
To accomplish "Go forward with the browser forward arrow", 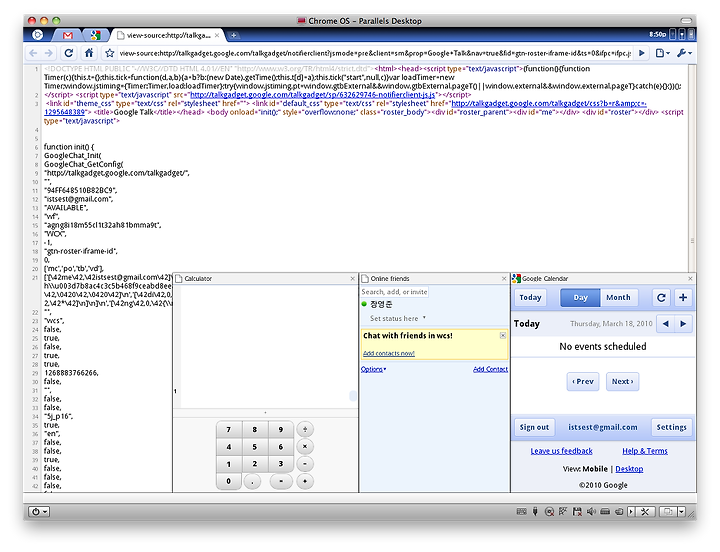I will (x=48, y=53).
